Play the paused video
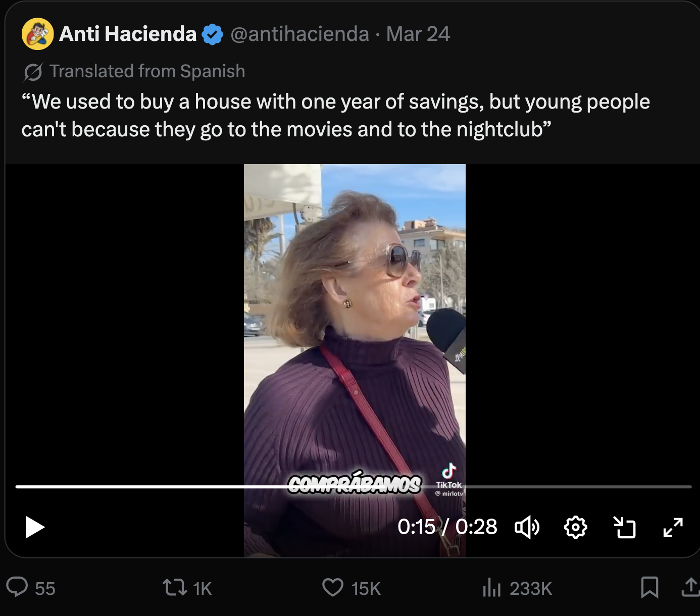The width and height of the screenshot is (700, 616). tap(35, 527)
